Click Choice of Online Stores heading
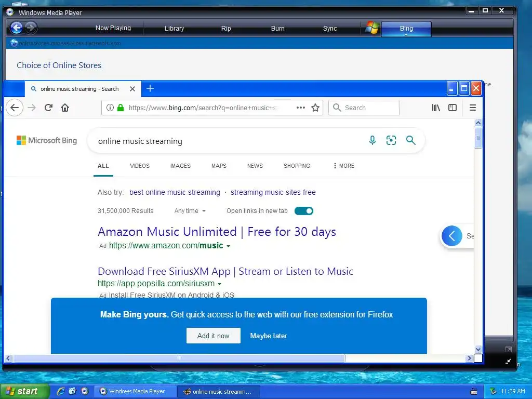 [59, 65]
